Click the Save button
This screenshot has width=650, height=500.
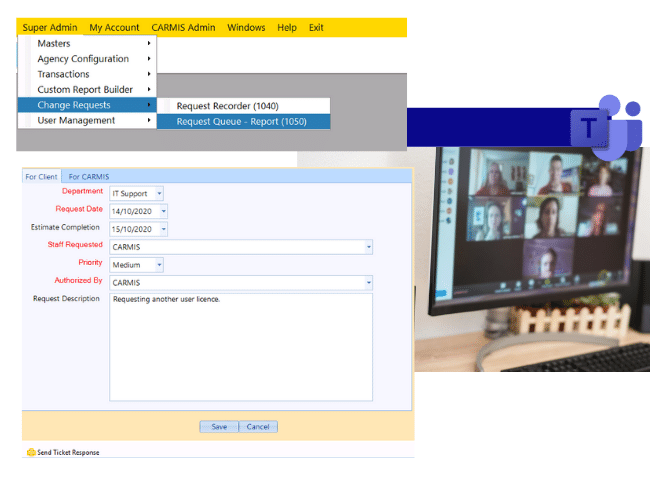click(x=218, y=426)
